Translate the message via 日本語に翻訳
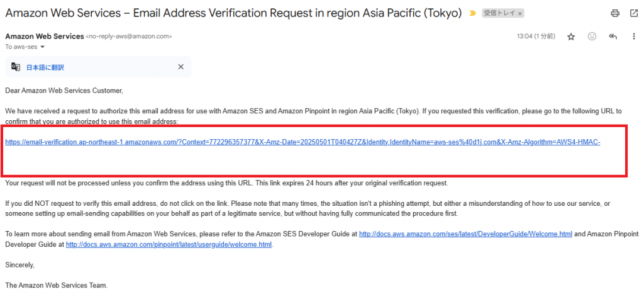Image resolution: width=644 pixels, height=304 pixels. pyautogui.click(x=45, y=67)
